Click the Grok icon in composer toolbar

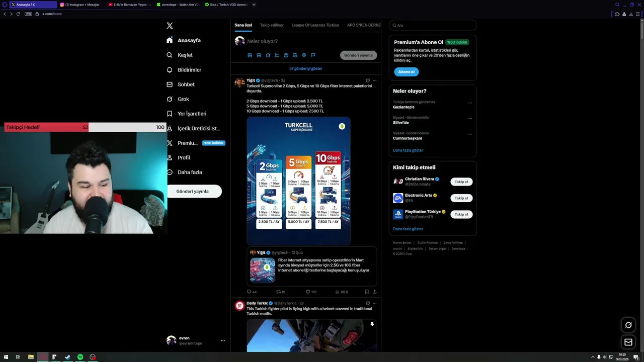(x=268, y=55)
